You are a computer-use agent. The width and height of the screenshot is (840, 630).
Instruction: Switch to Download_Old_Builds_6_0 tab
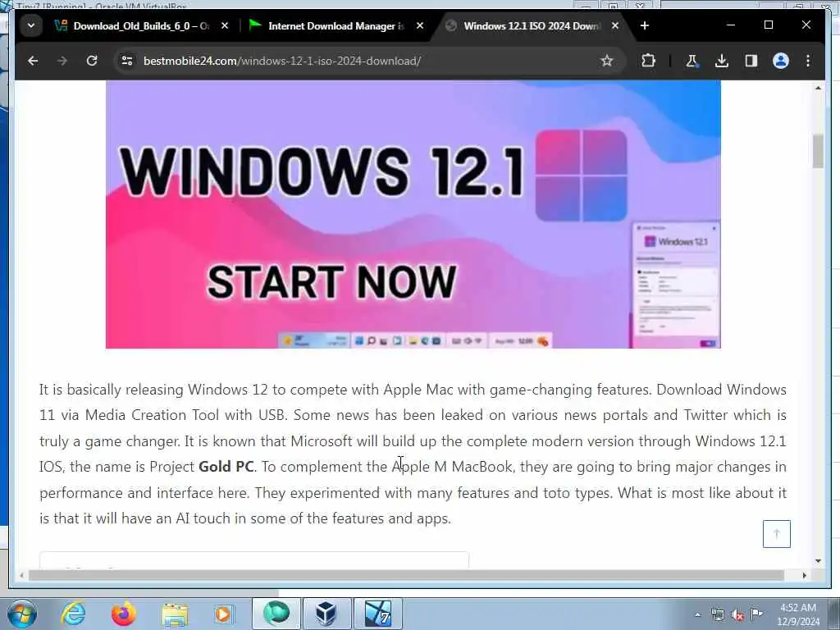(x=140, y=25)
